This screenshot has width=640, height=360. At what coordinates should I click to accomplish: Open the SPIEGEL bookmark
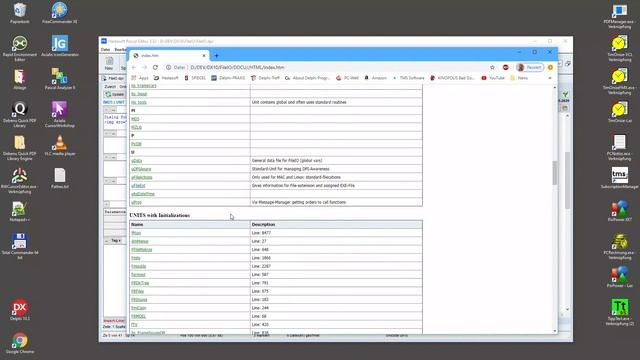(x=195, y=78)
